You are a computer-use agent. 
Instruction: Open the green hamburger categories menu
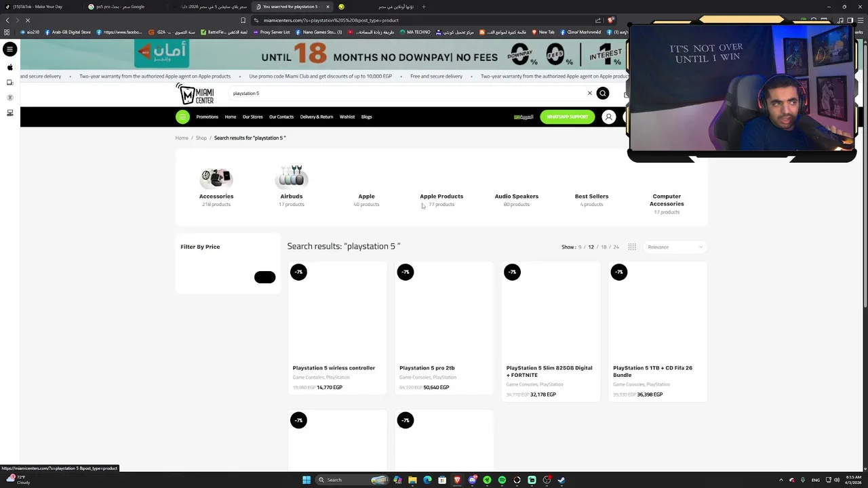click(x=182, y=117)
